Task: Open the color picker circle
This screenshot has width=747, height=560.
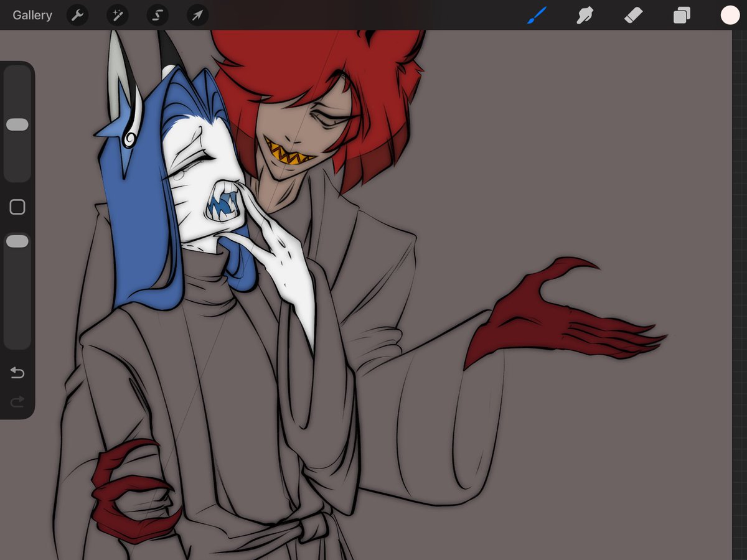Action: click(x=730, y=15)
